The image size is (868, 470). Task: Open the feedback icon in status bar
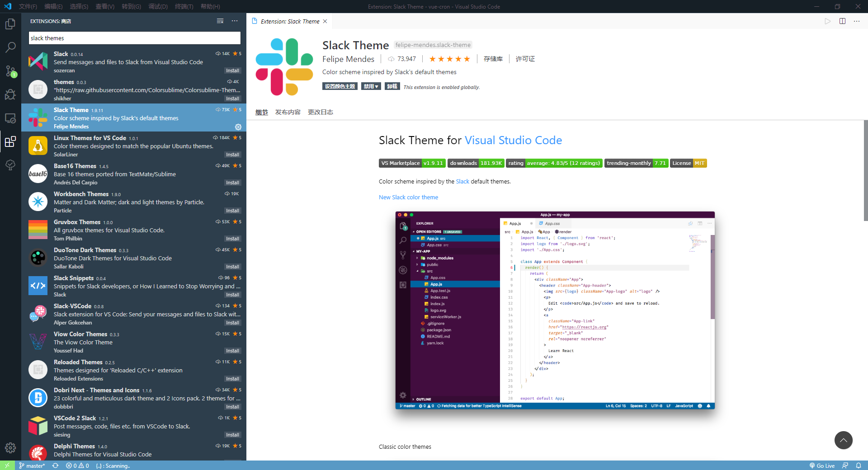pyautogui.click(x=845, y=465)
